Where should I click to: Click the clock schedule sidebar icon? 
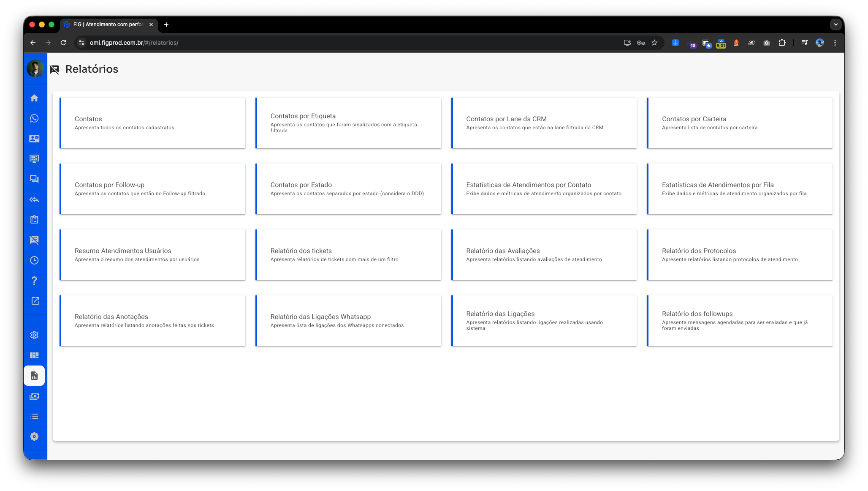[x=35, y=260]
